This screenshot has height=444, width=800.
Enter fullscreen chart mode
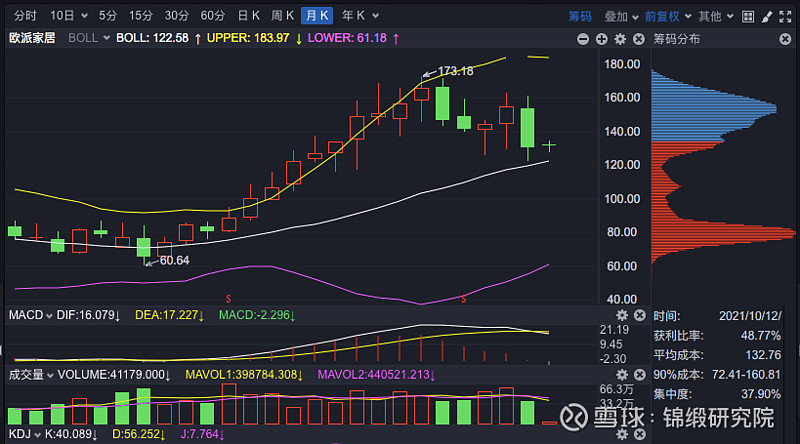(786, 16)
